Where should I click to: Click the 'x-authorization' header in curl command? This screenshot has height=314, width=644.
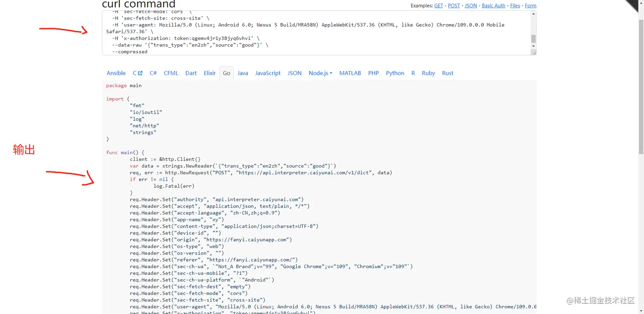[186, 38]
